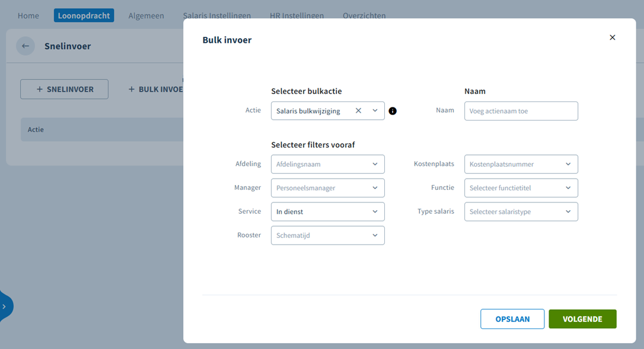
Task: Click the VOLGENDE button
Action: pos(582,319)
